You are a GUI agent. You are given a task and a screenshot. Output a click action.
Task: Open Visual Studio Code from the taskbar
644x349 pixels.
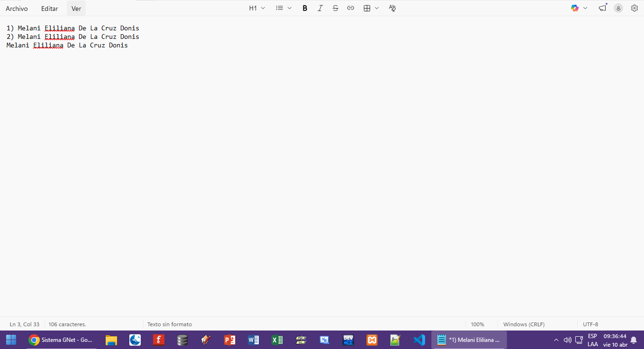click(x=419, y=340)
